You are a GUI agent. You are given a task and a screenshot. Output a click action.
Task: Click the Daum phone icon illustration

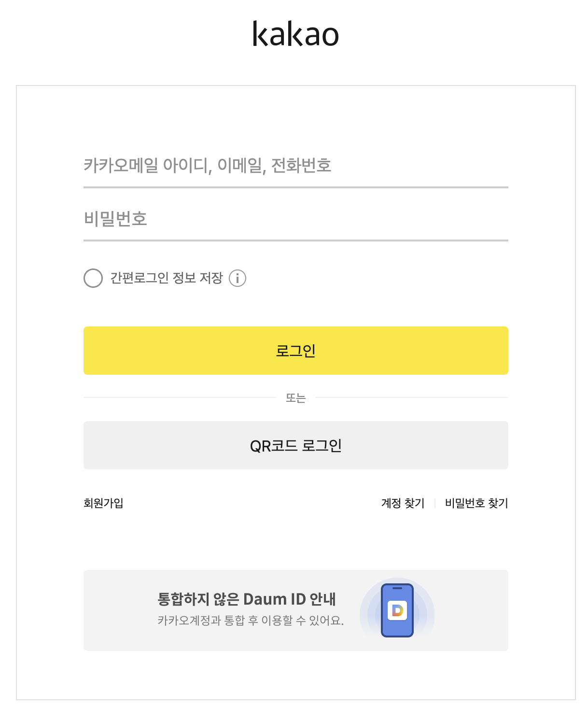coord(397,610)
